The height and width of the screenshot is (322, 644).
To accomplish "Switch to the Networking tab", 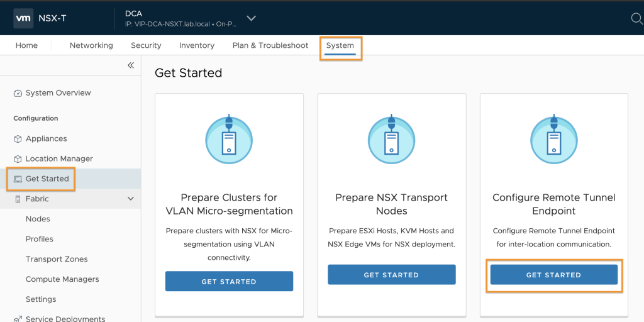I will pos(91,45).
